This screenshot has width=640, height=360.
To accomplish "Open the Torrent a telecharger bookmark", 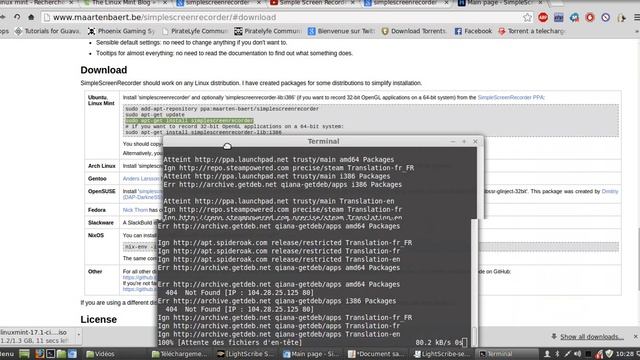I will [x=532, y=31].
